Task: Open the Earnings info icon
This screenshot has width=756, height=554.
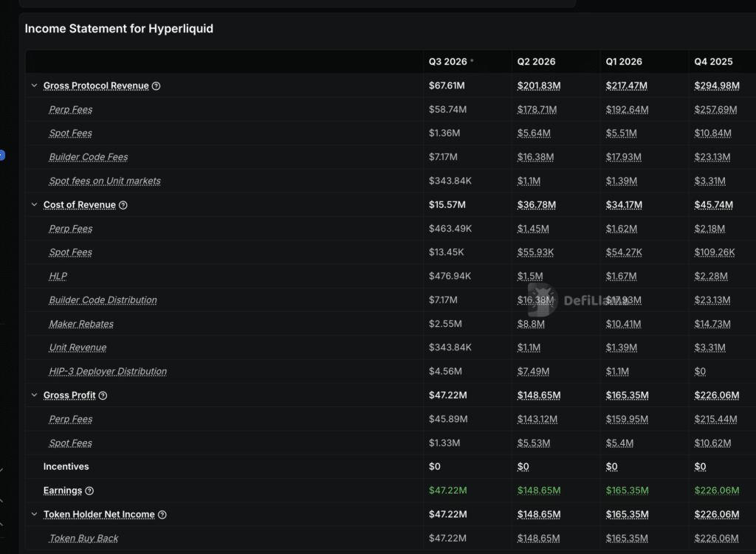Action: (x=89, y=491)
